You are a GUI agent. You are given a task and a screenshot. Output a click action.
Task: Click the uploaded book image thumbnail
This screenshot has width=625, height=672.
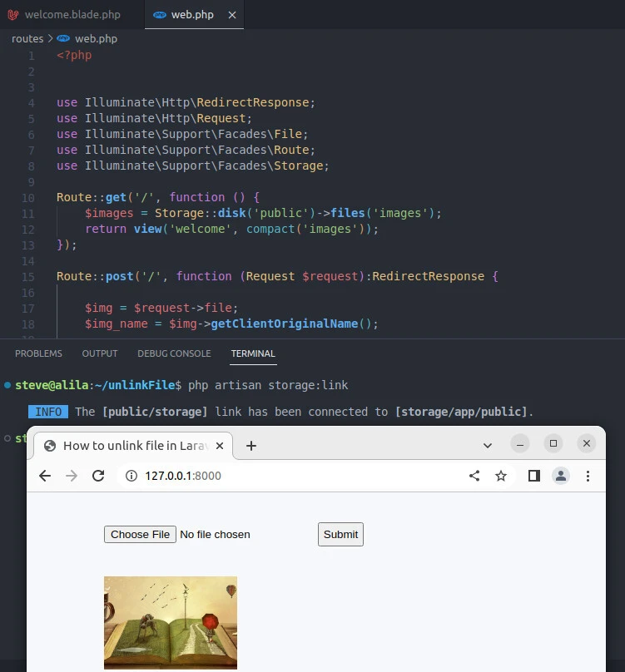click(171, 622)
